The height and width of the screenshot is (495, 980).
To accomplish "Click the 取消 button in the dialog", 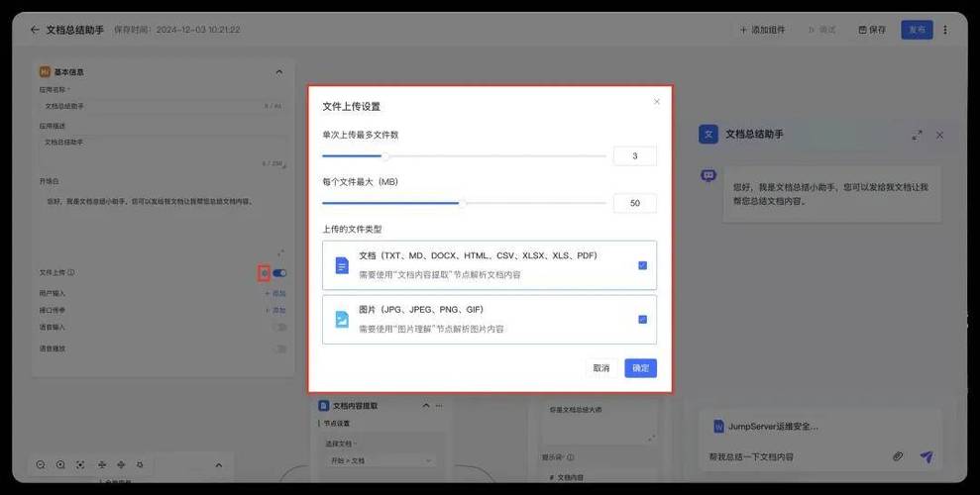I will pyautogui.click(x=601, y=367).
